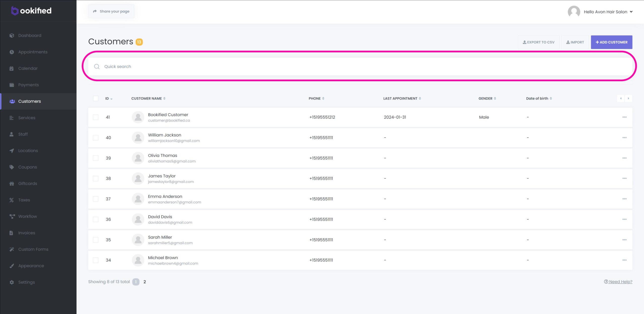This screenshot has width=644, height=314.
Task: Click the Share your page button
Action: click(111, 11)
